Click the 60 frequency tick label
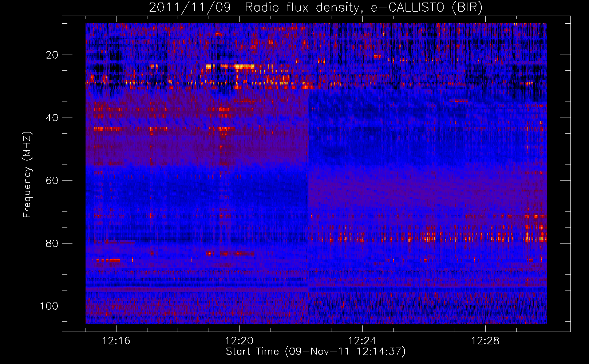Image resolution: width=589 pixels, height=364 pixels. [x=52, y=181]
